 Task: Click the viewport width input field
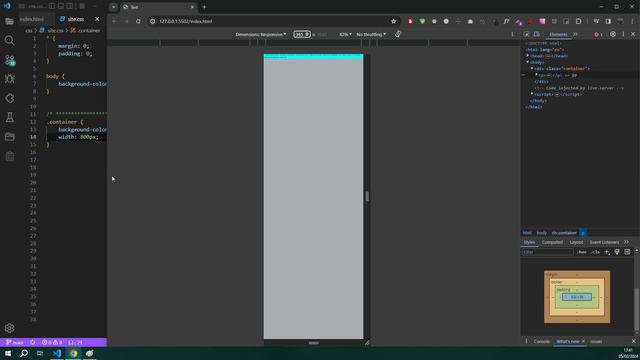(302, 34)
